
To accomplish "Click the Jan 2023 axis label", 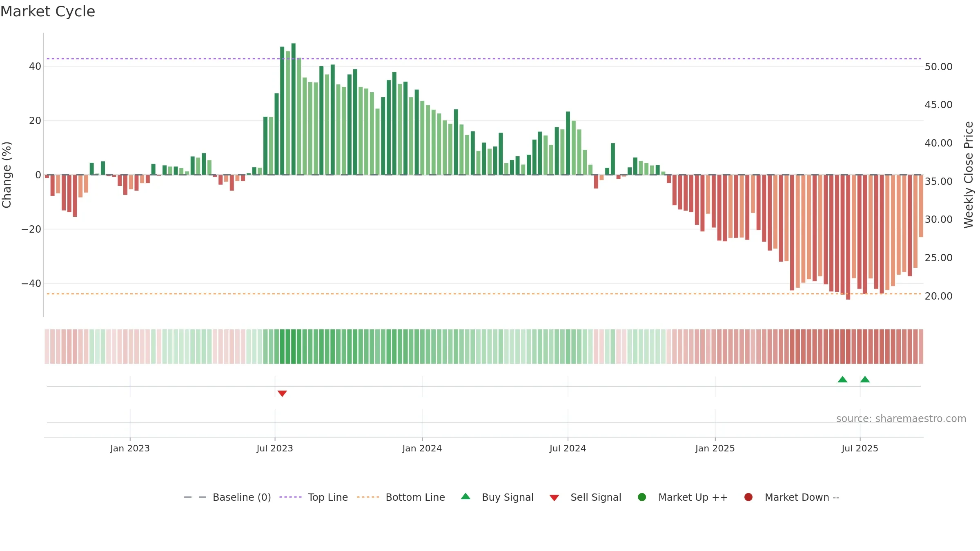I will point(130,448).
